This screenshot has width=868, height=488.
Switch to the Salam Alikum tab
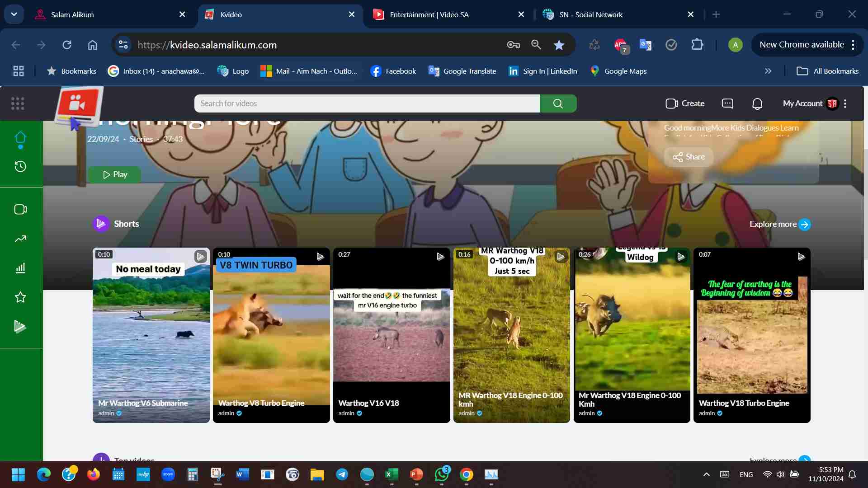tap(111, 14)
